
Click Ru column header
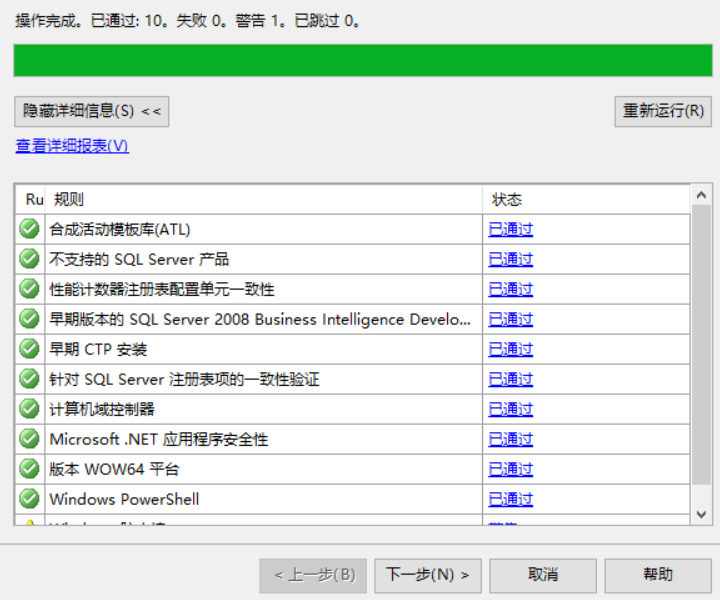(x=30, y=199)
